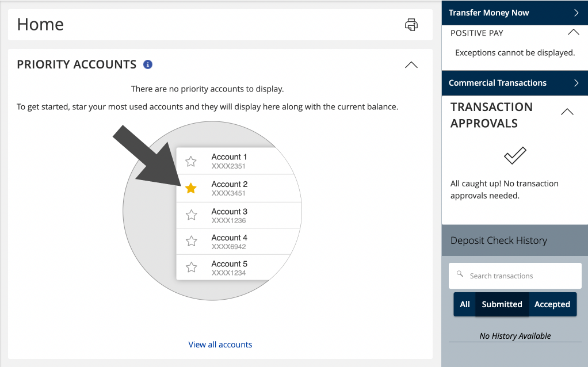Click the search magnifier icon
This screenshot has height=367, width=588.
[460, 274]
